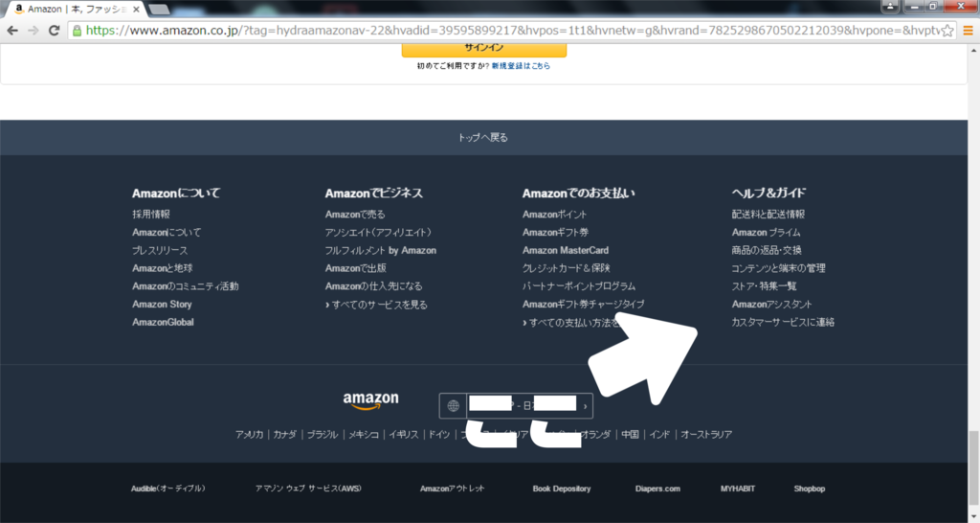
Task: Open フルフィルメント by Amazon link
Action: [381, 250]
